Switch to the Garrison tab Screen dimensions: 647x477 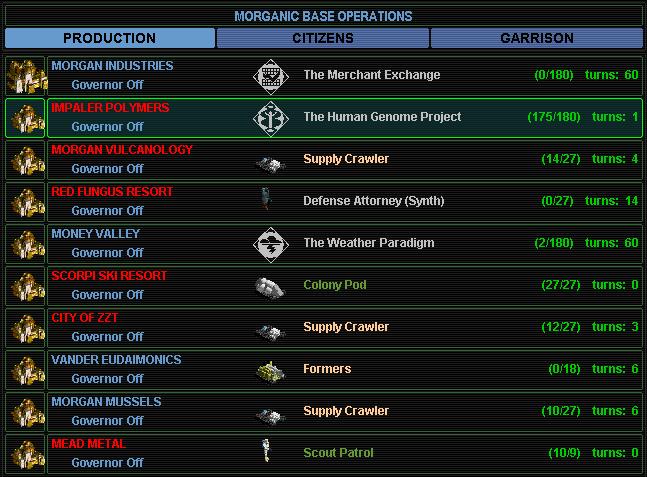pos(537,38)
